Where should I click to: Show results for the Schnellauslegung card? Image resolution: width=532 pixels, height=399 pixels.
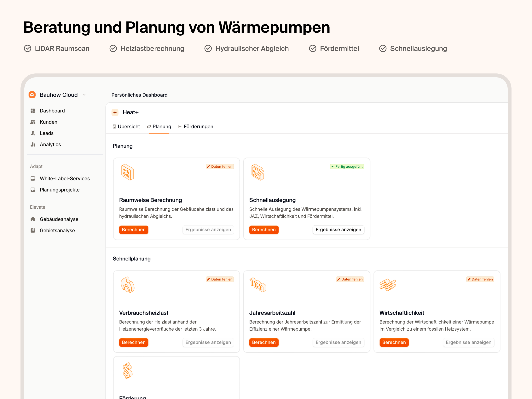click(x=338, y=230)
